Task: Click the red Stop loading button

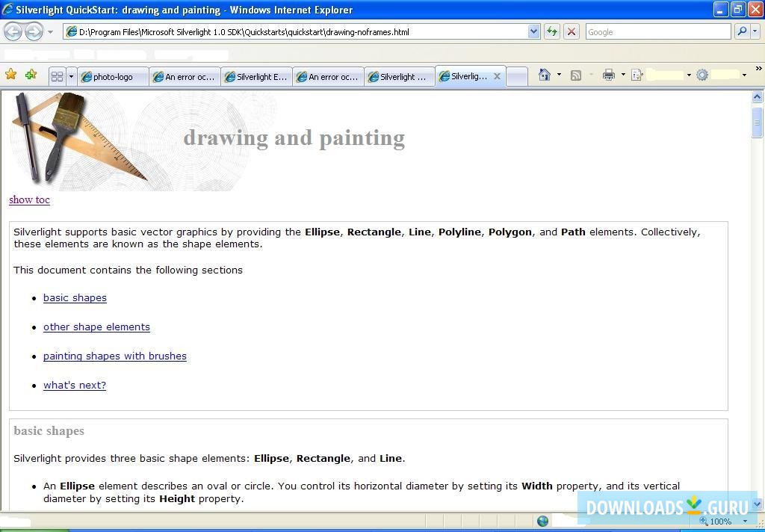Action: pyautogui.click(x=572, y=32)
